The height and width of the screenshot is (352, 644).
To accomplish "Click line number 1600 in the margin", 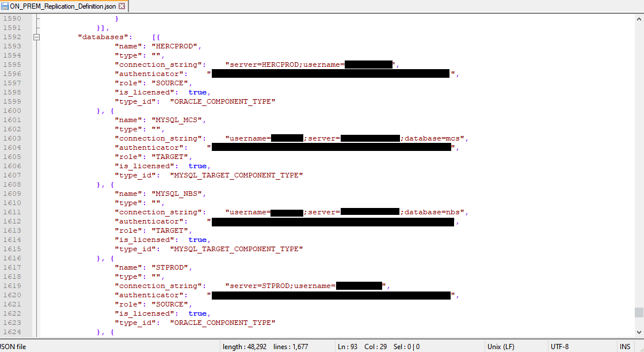I will point(12,111).
